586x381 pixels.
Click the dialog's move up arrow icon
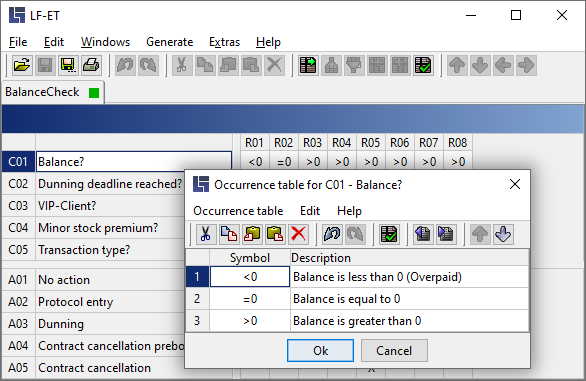[480, 234]
